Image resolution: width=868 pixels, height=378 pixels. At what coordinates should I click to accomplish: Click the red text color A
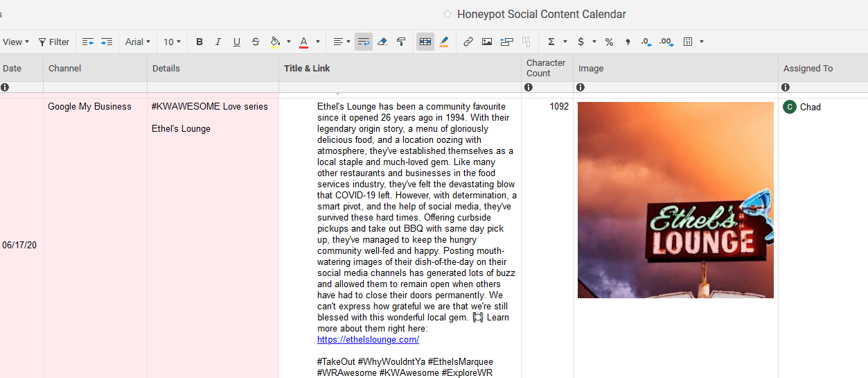pos(303,42)
